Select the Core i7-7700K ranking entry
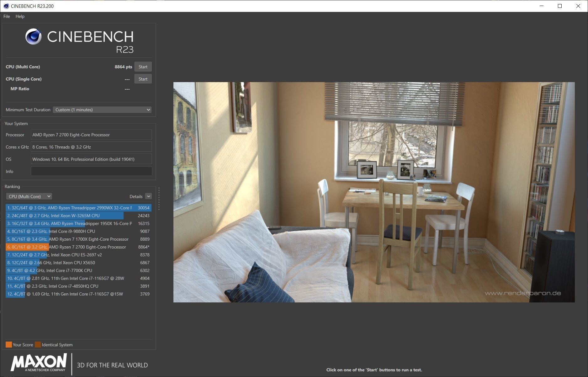This screenshot has width=588, height=377. [x=78, y=270]
